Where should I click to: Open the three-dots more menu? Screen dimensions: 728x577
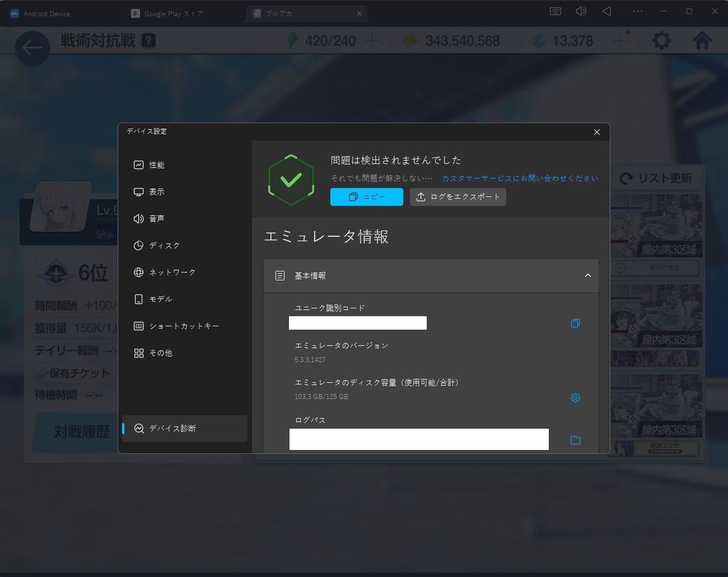pyautogui.click(x=638, y=12)
